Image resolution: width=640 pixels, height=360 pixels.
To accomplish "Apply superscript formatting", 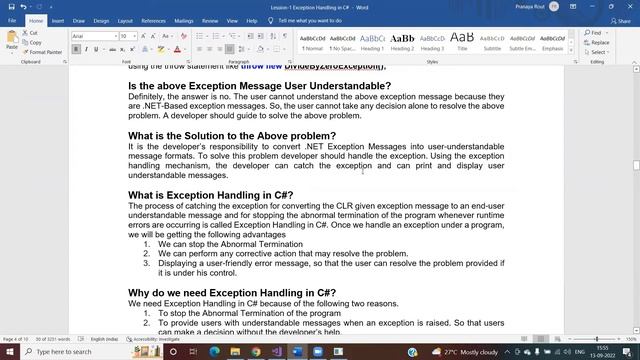I will point(132,49).
